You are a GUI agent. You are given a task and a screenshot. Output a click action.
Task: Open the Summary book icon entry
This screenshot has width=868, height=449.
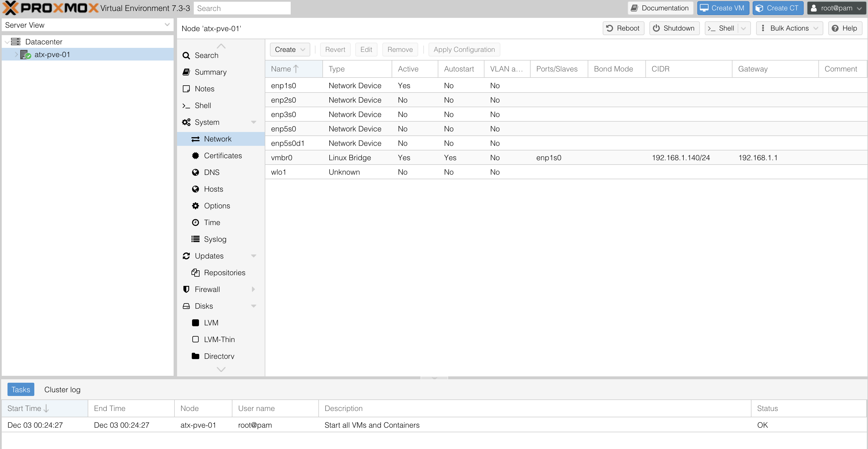click(x=186, y=72)
